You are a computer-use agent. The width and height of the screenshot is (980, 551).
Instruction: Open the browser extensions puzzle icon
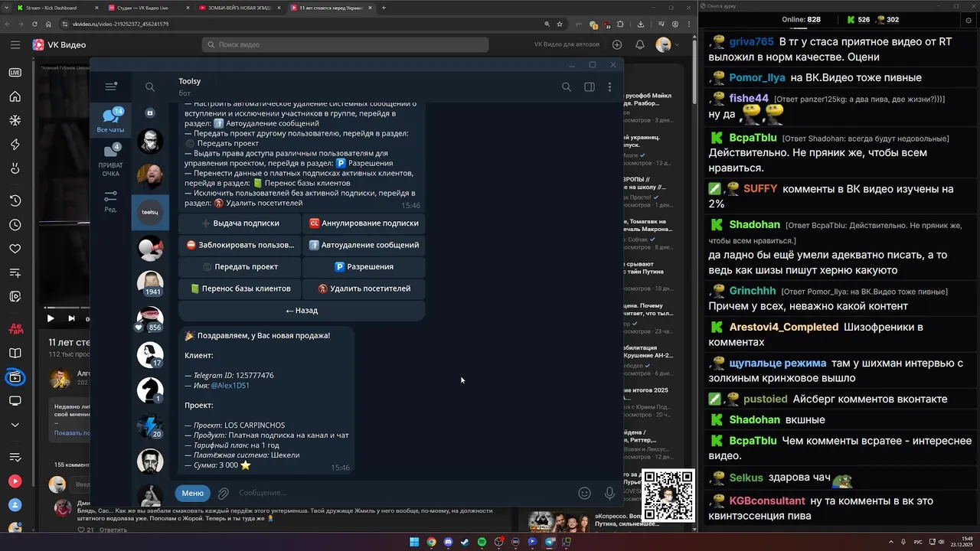pos(620,24)
